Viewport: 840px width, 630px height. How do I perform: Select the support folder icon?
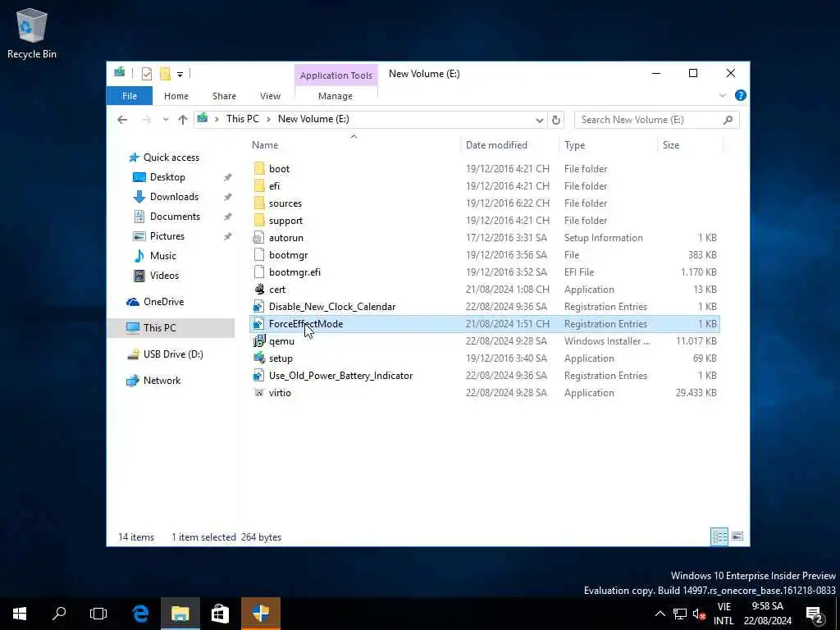[259, 220]
